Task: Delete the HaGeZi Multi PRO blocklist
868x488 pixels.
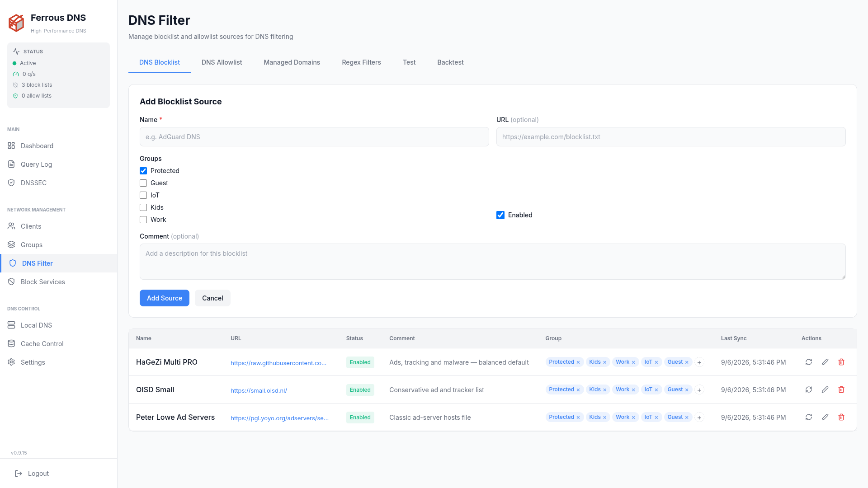Action: click(841, 362)
